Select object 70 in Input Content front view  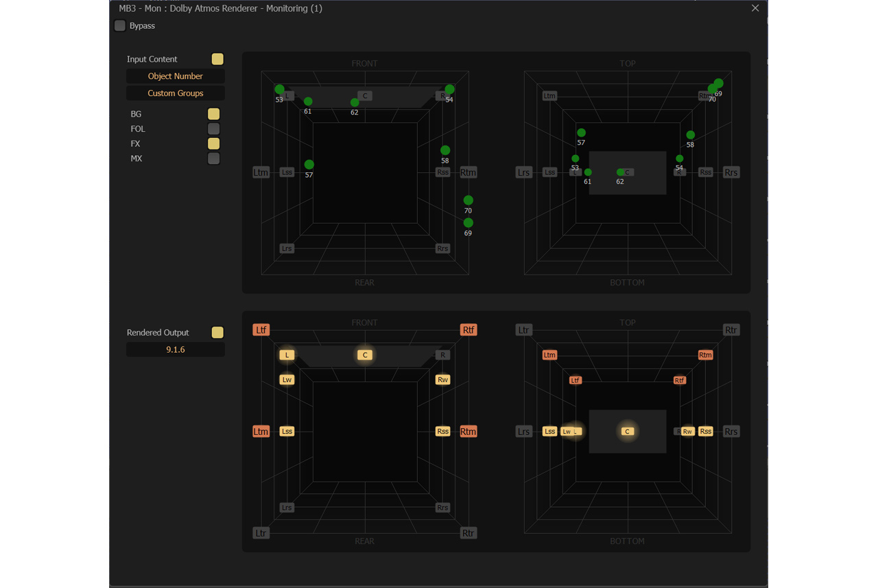468,200
